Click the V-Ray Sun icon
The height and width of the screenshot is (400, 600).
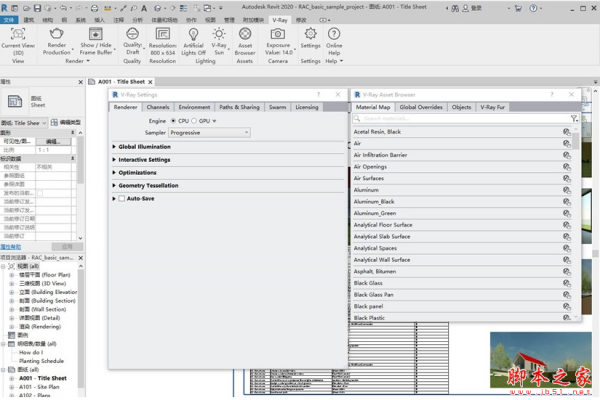pos(219,35)
